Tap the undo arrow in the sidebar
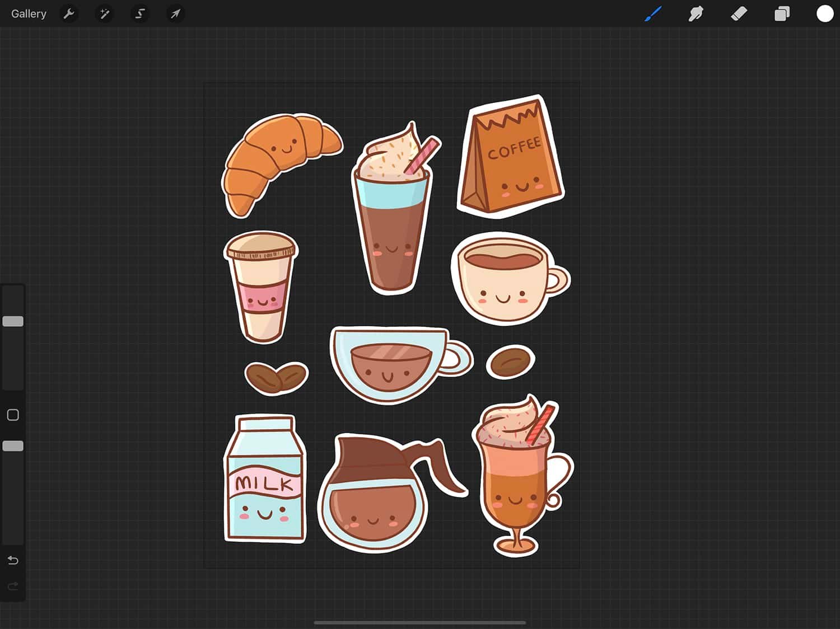Viewport: 840px width, 629px height. coord(12,560)
